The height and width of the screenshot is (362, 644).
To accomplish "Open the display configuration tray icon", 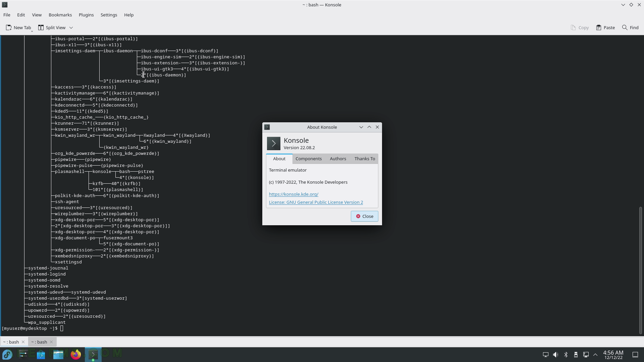I will pyautogui.click(x=546, y=355).
